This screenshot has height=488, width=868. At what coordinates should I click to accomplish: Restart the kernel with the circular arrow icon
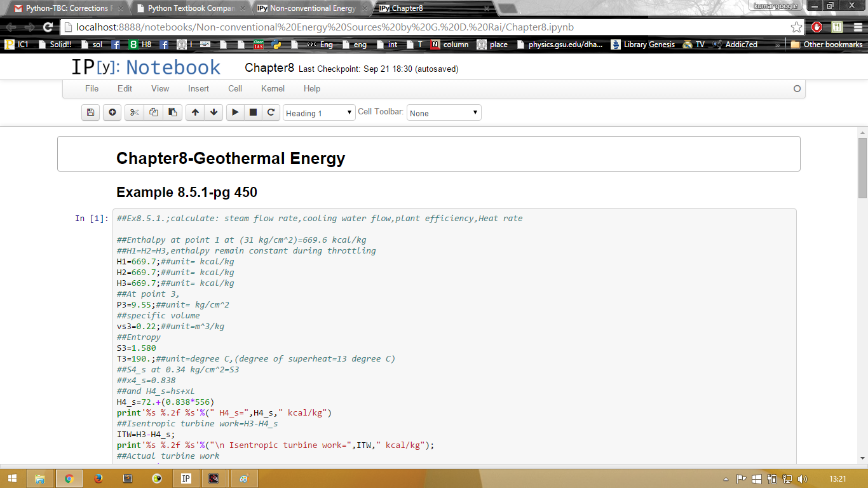pos(271,112)
